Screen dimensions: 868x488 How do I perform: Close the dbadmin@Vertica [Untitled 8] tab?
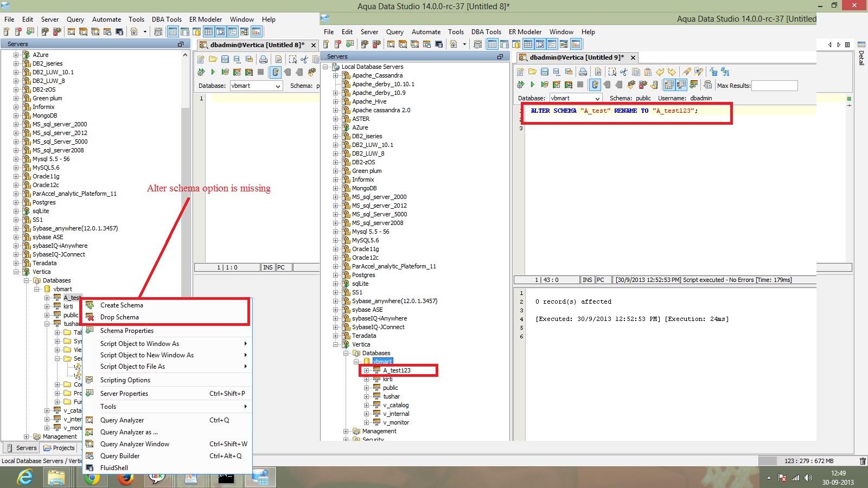[x=313, y=45]
